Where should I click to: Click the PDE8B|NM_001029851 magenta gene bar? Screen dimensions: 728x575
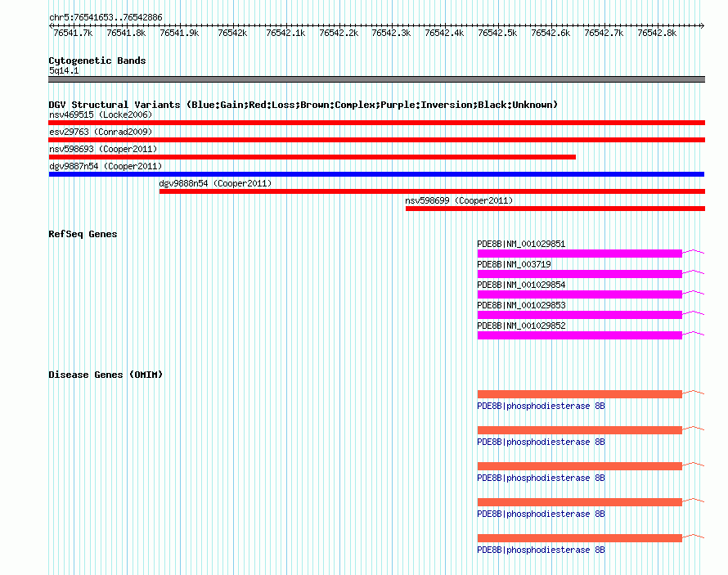579,254
